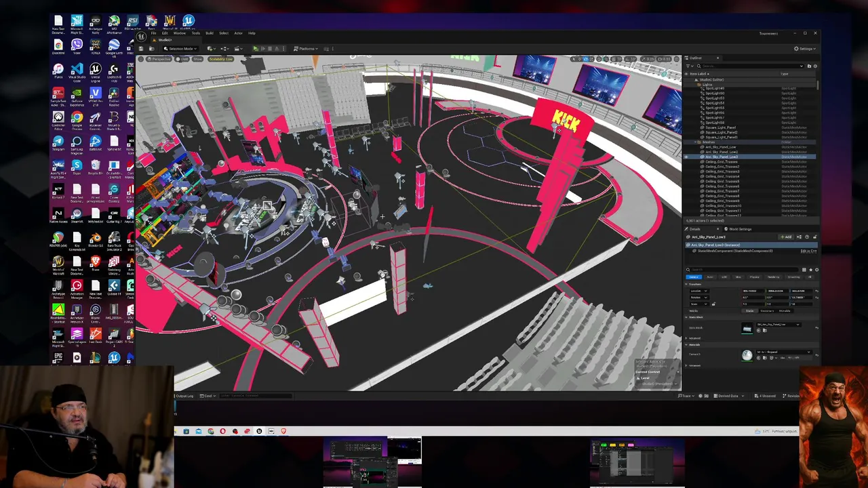Image resolution: width=868 pixels, height=488 pixels.
Task: Click the viewport Show button
Action: (197, 59)
